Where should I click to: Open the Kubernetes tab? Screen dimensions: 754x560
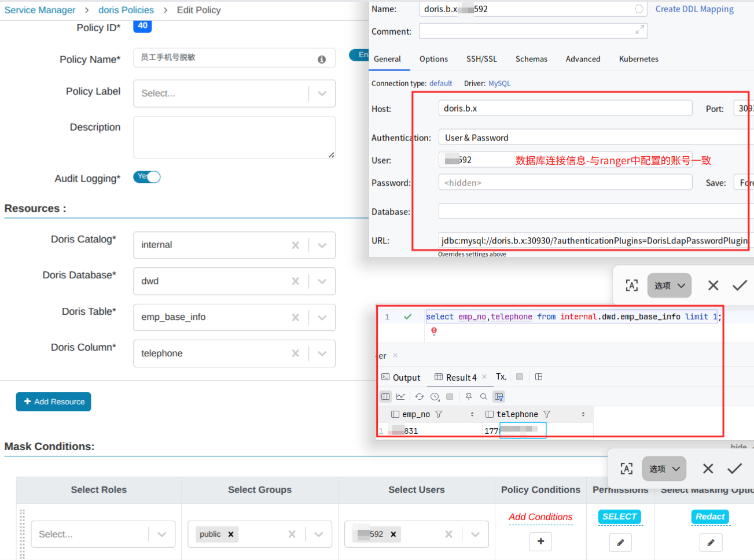pos(639,59)
